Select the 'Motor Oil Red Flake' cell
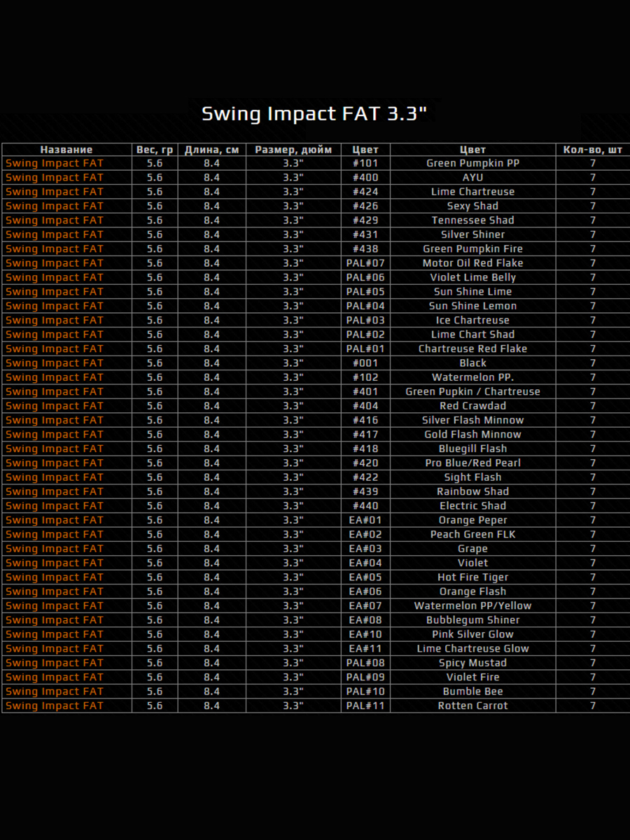Screen dimensions: 630x840 (x=473, y=263)
